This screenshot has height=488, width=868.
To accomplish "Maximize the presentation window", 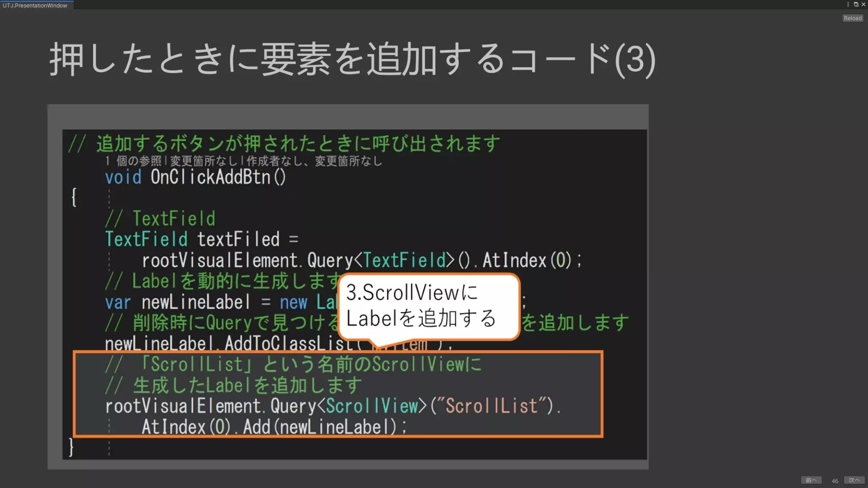I will tap(856, 5).
